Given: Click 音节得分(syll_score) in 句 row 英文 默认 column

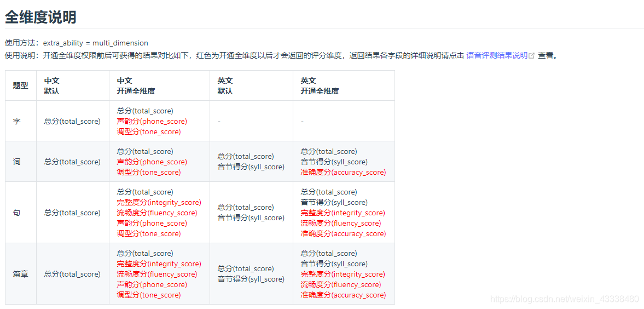Looking at the screenshot, I should (x=251, y=218).
